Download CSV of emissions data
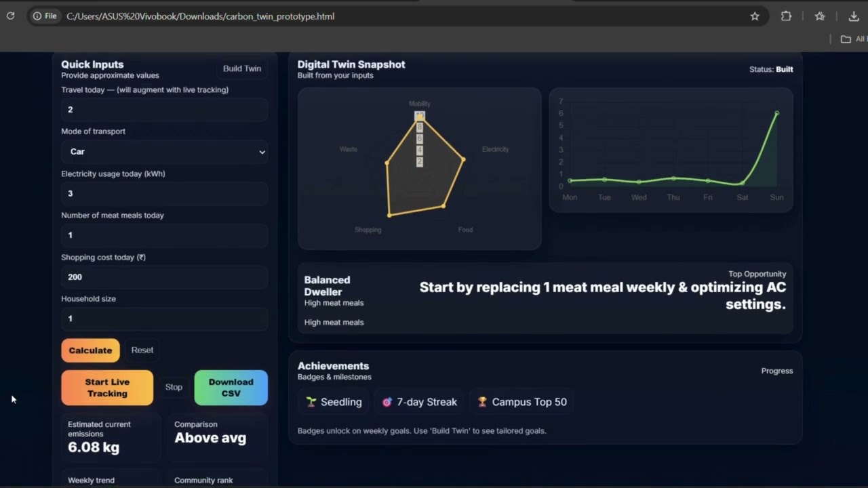The image size is (868, 488). point(231,388)
